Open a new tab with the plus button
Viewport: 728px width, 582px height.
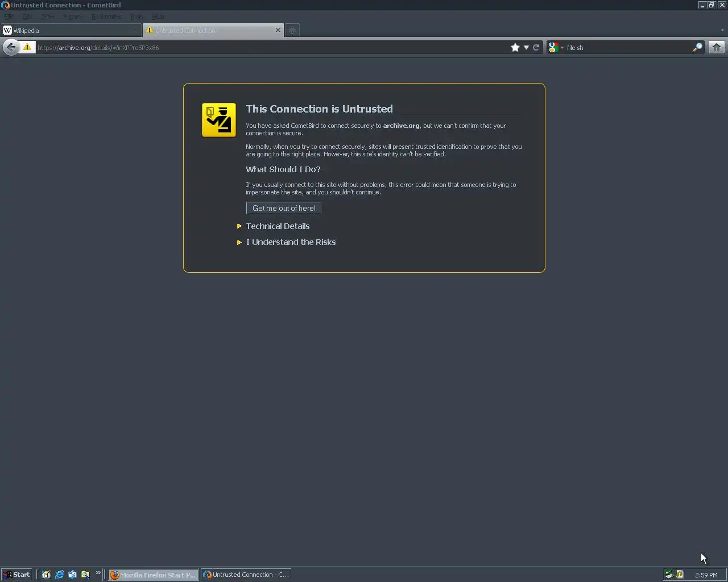pos(292,31)
